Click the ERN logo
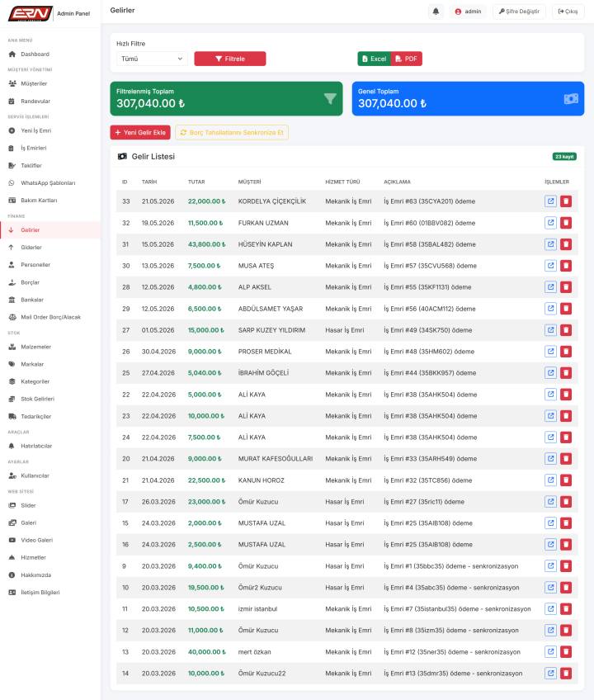Image resolution: width=594 pixels, height=700 pixels. pos(31,14)
